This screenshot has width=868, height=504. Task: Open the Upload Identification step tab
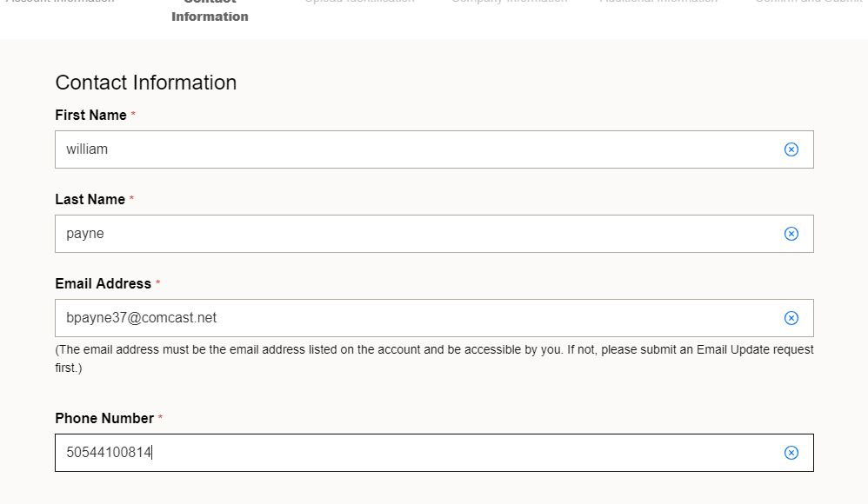coord(359,2)
